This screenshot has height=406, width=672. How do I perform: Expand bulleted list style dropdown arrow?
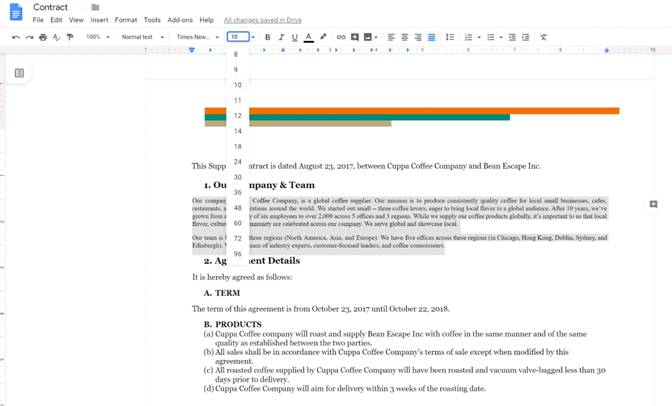501,37
